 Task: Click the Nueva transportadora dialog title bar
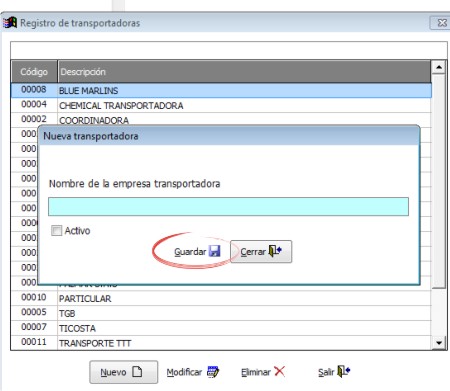[229, 136]
